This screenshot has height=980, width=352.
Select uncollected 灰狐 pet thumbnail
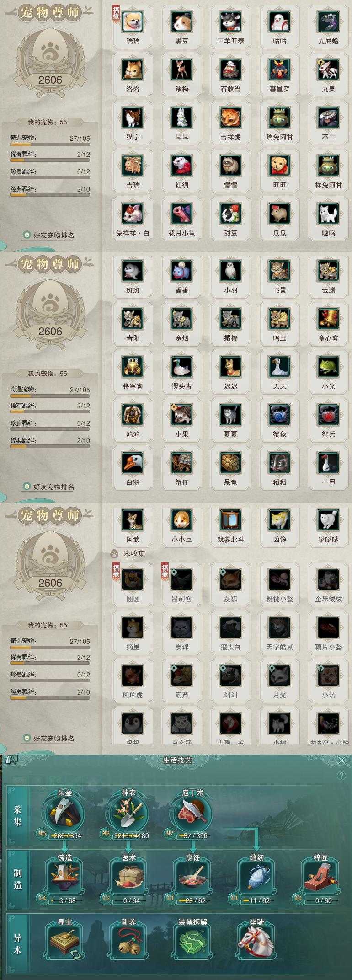pos(230,579)
